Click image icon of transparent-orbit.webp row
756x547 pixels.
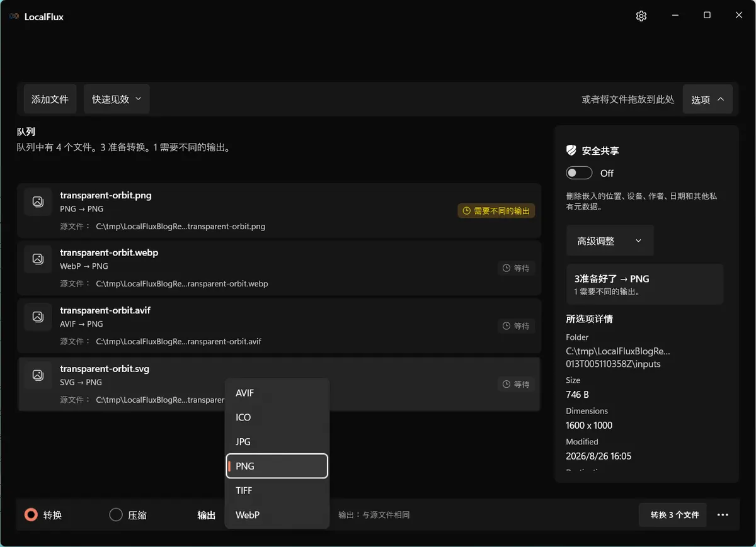point(38,259)
